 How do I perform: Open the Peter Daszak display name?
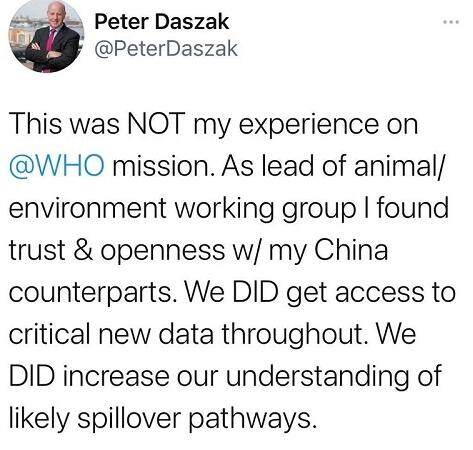click(x=162, y=22)
